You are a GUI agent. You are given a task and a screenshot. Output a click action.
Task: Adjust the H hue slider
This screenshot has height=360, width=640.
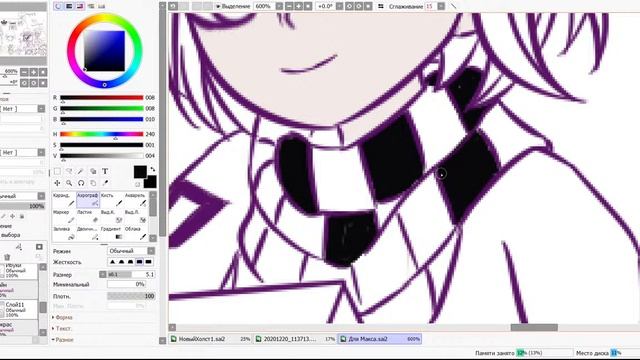[x=102, y=134]
